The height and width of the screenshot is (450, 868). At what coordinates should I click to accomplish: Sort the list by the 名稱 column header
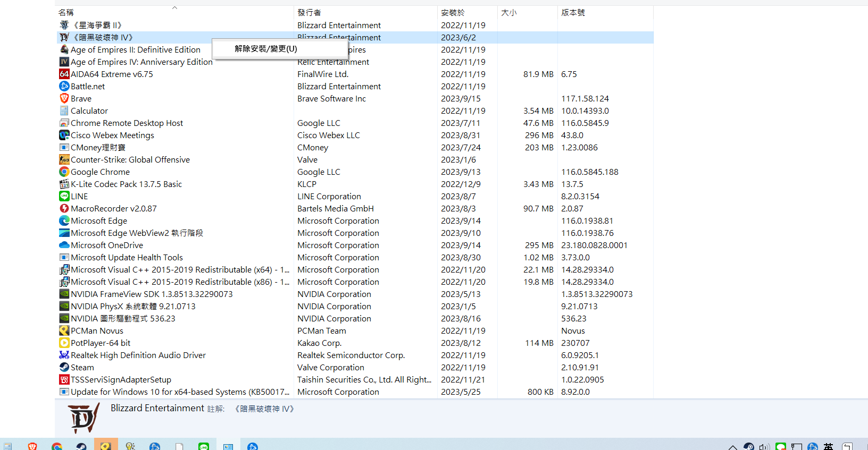(x=66, y=12)
